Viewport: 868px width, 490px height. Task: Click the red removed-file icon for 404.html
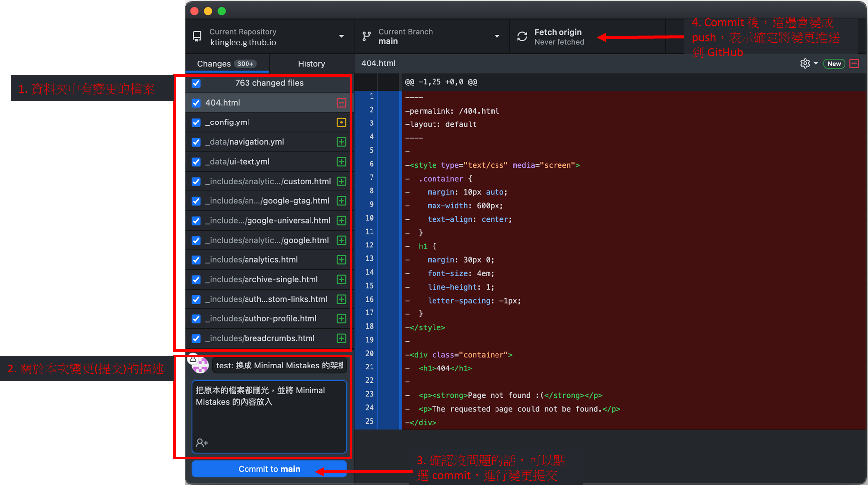341,103
